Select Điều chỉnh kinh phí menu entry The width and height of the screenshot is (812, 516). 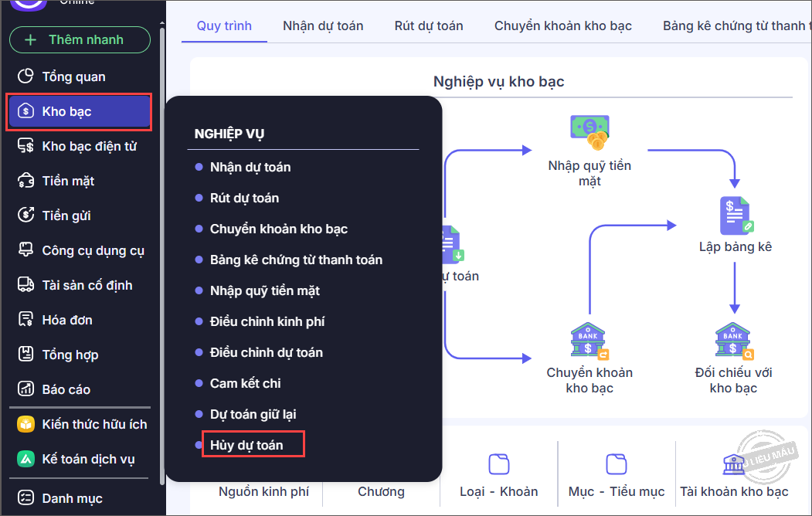point(267,322)
